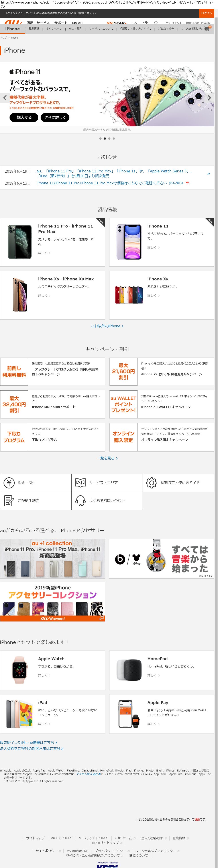This screenshot has width=218, height=868.
Task: Open the HomePod product image
Action: [129, 670]
